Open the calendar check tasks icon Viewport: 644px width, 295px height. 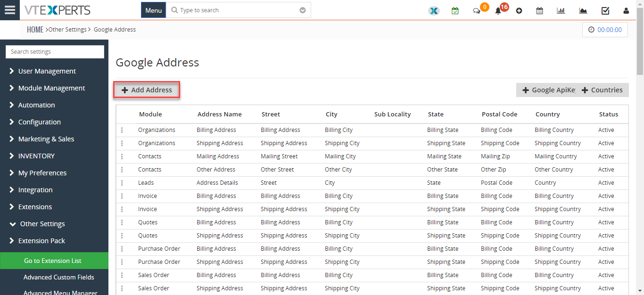point(455,10)
